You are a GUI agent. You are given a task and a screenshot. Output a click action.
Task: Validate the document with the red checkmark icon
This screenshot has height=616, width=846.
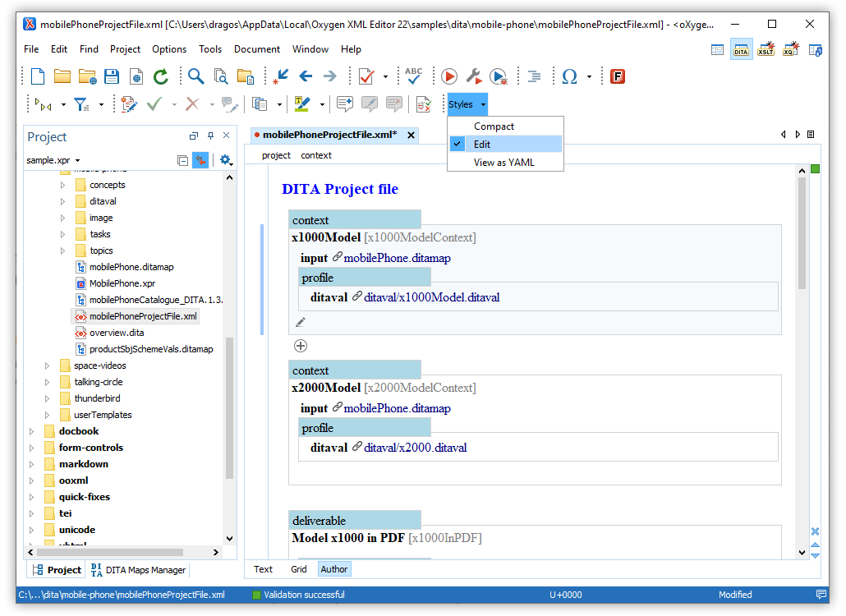point(366,76)
